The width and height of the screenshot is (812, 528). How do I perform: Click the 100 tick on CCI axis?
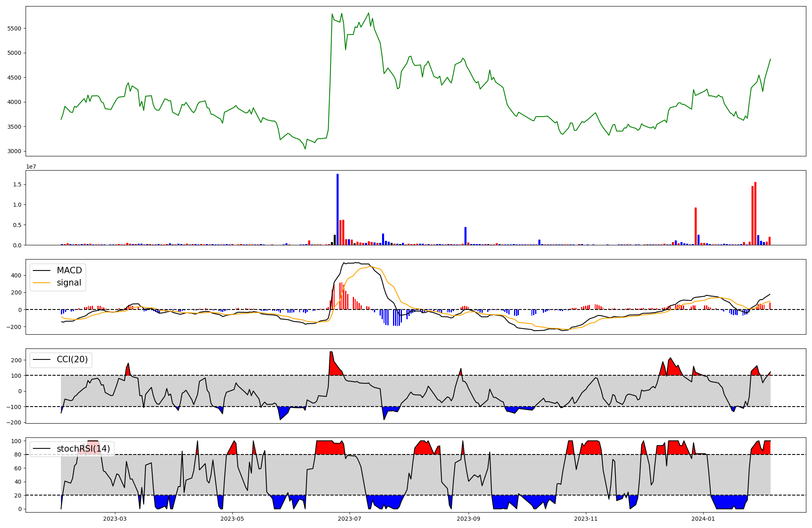point(17,376)
